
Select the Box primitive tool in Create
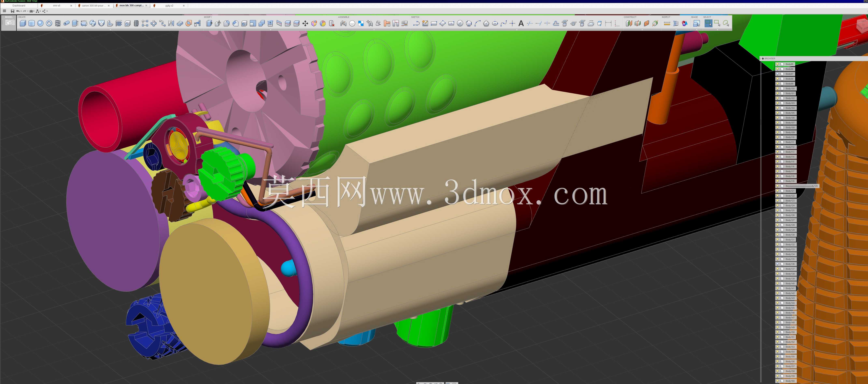(x=23, y=23)
